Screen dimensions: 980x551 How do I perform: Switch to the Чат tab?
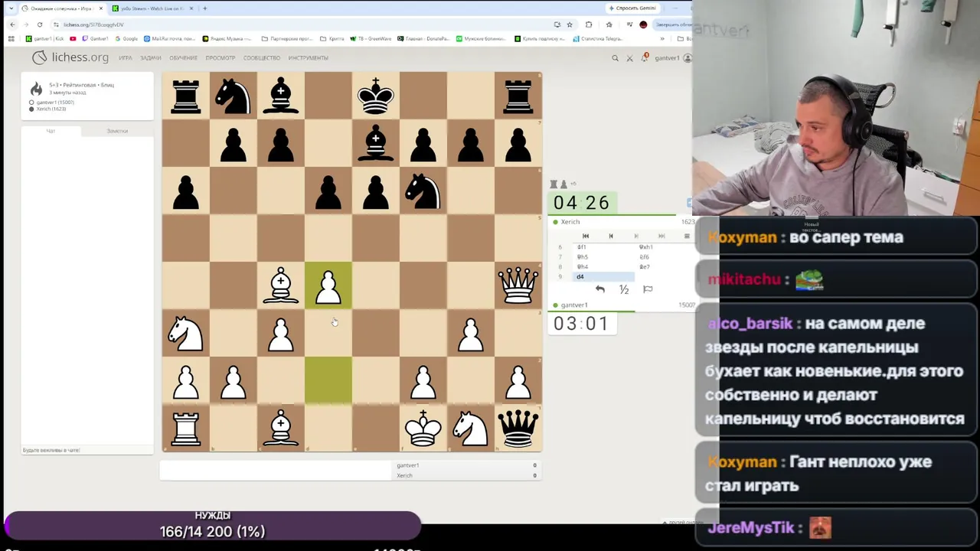pyautogui.click(x=51, y=131)
